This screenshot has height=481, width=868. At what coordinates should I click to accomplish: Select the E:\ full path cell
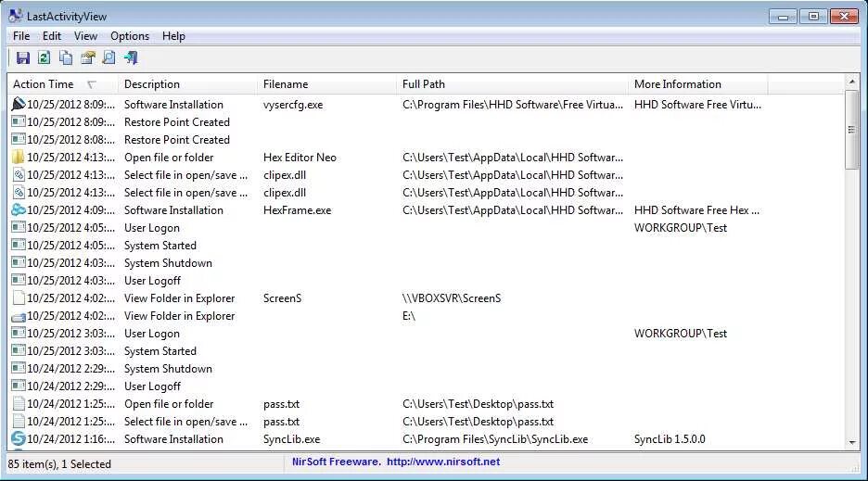point(409,316)
